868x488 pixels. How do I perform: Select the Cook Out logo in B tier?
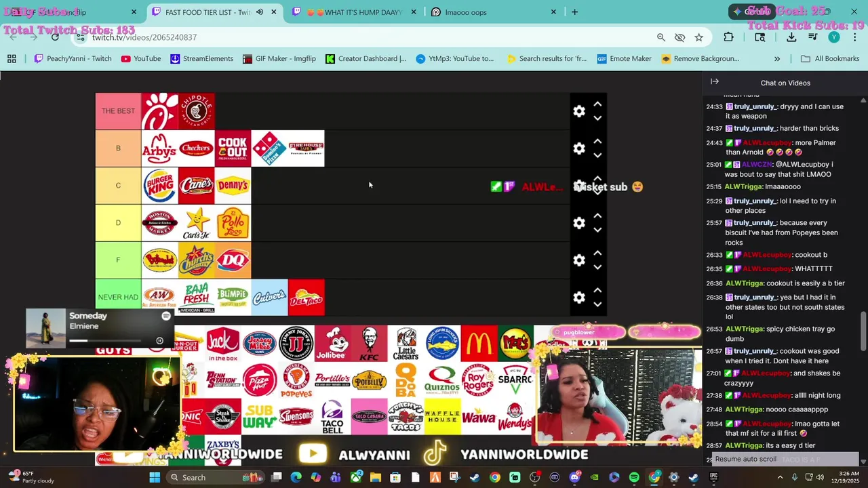coord(233,148)
